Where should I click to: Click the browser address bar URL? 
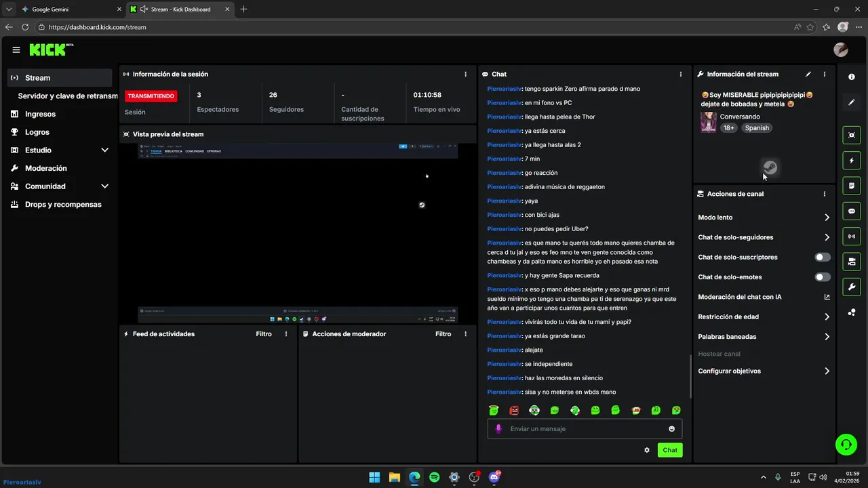pyautogui.click(x=98, y=27)
